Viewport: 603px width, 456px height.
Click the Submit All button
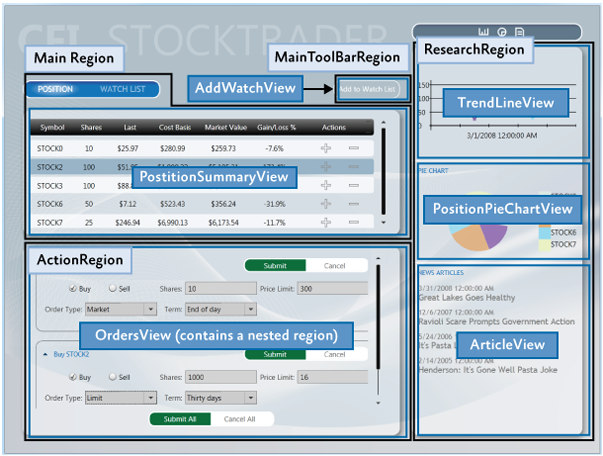coord(179,419)
